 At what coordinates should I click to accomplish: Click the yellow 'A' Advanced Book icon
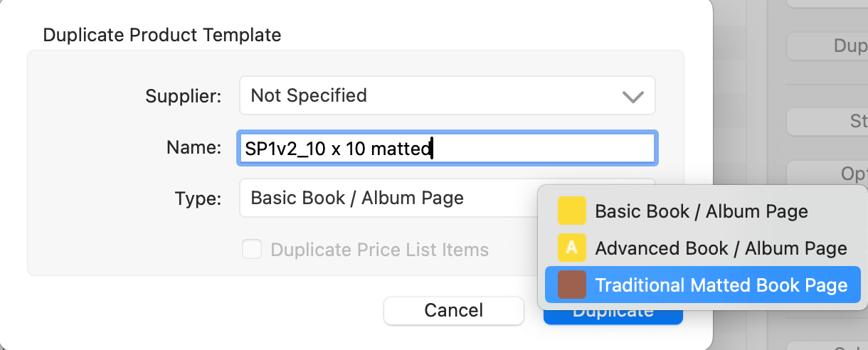[x=572, y=248]
